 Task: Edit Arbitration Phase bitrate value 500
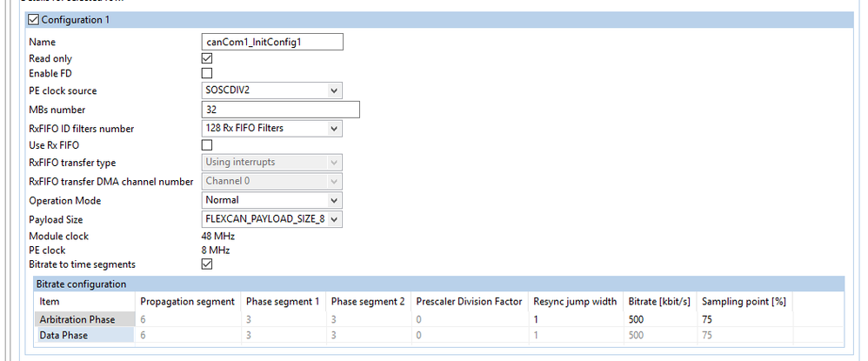click(659, 319)
